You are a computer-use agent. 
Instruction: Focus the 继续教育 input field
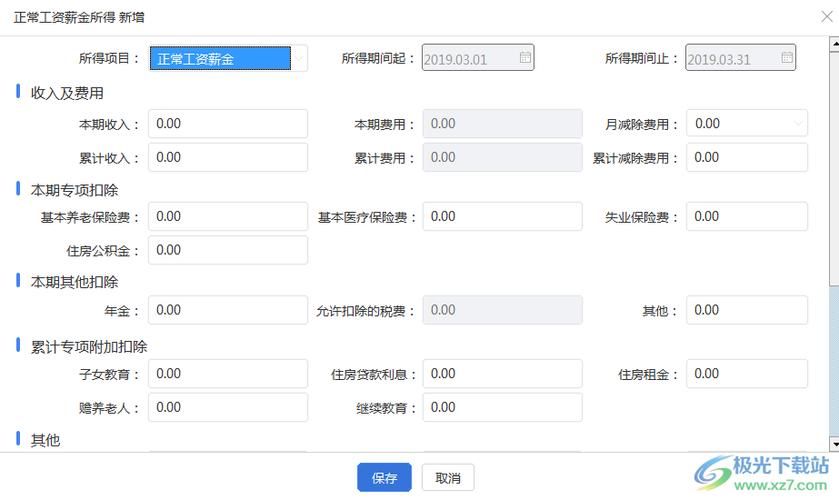pos(502,407)
